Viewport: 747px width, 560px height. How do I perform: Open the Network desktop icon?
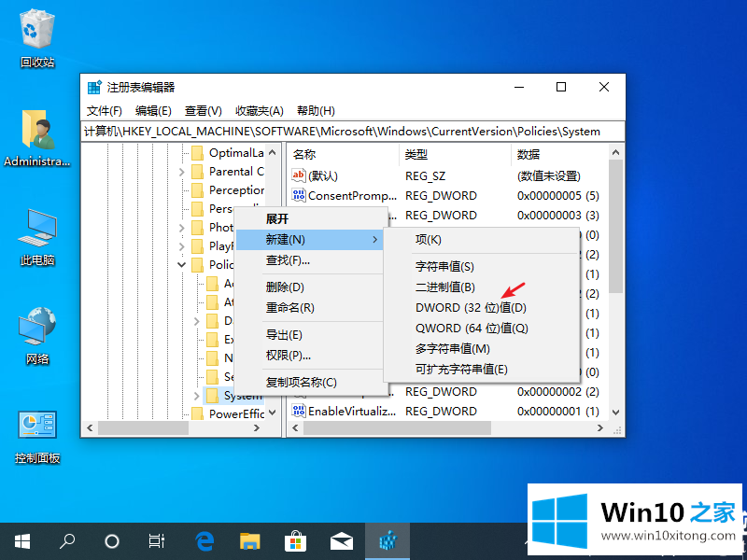click(37, 336)
